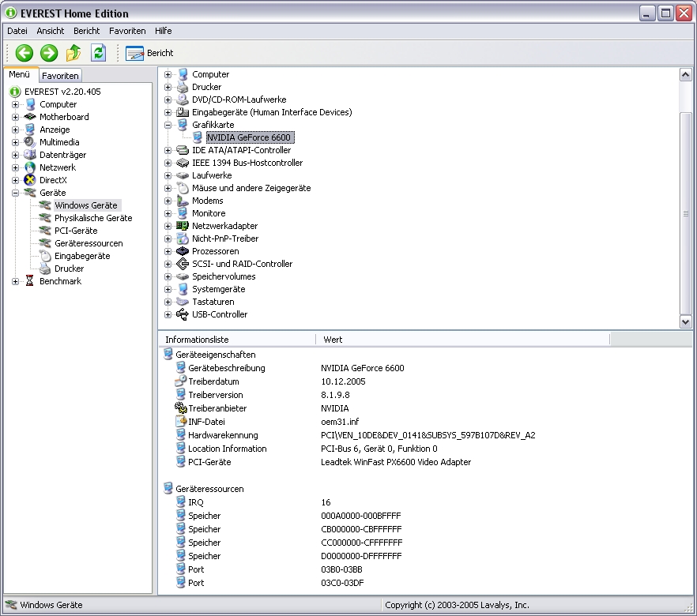Expand the Motherboard tree node
Screen dimensions: 697x616
point(16,117)
